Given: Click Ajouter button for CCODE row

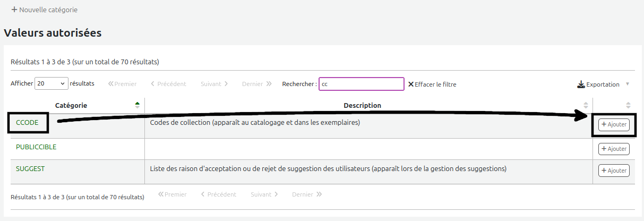Looking at the screenshot, I should (x=614, y=124).
